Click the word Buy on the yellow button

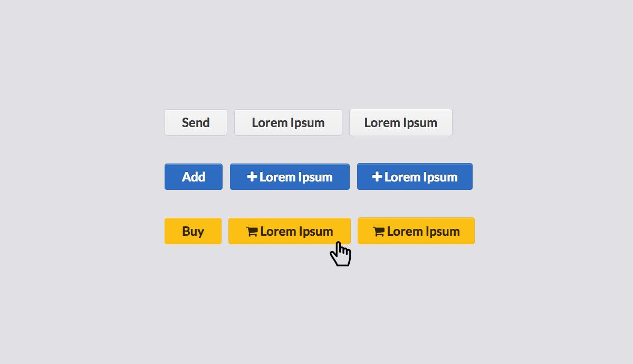click(x=193, y=232)
